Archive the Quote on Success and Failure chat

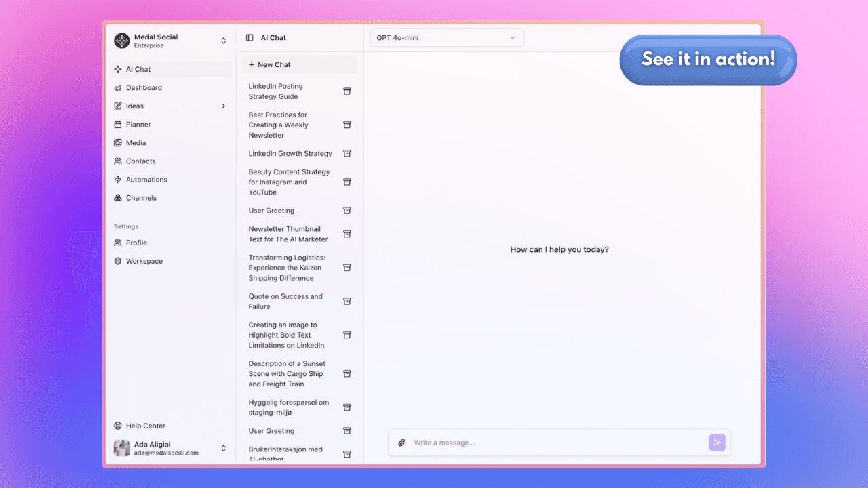click(x=347, y=302)
